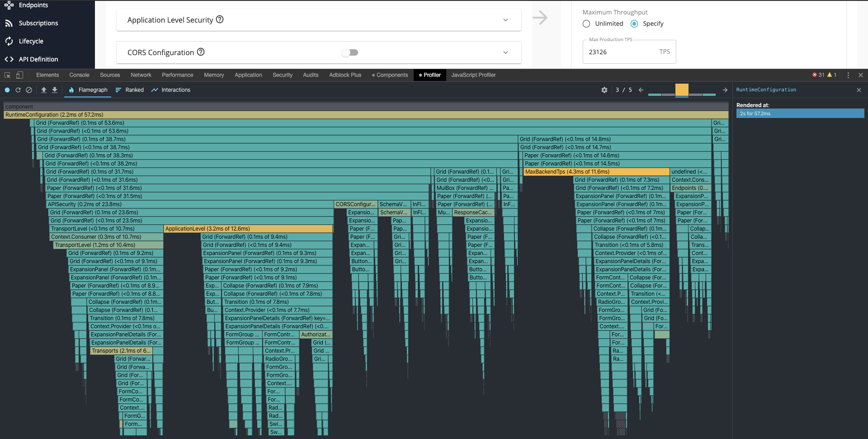
Task: Switch to Flamegraph view
Action: click(x=88, y=90)
